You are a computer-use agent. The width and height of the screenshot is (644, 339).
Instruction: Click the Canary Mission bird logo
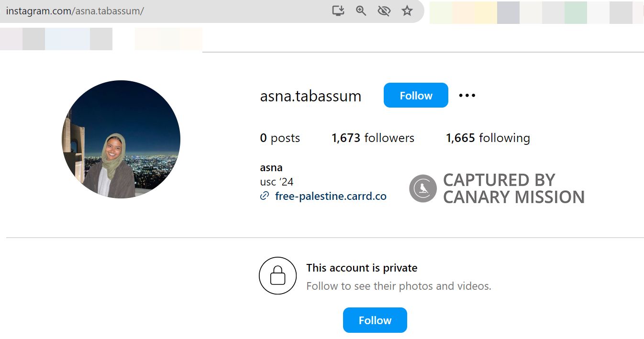423,188
